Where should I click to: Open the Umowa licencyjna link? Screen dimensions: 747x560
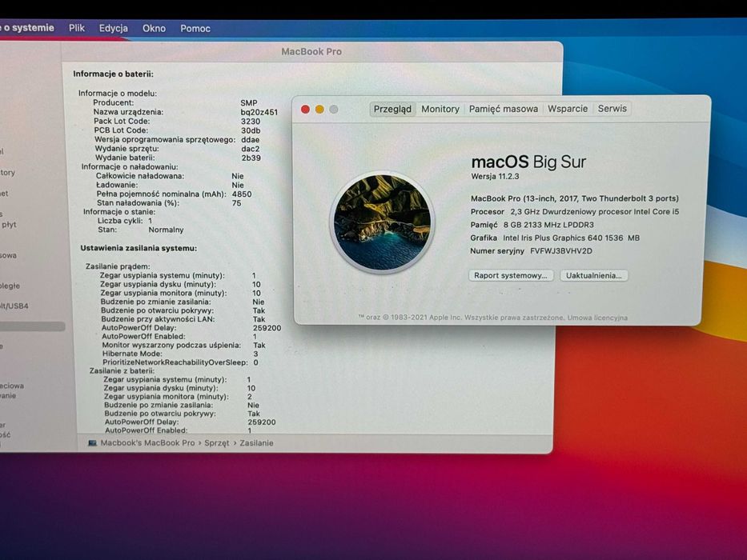[x=597, y=318]
